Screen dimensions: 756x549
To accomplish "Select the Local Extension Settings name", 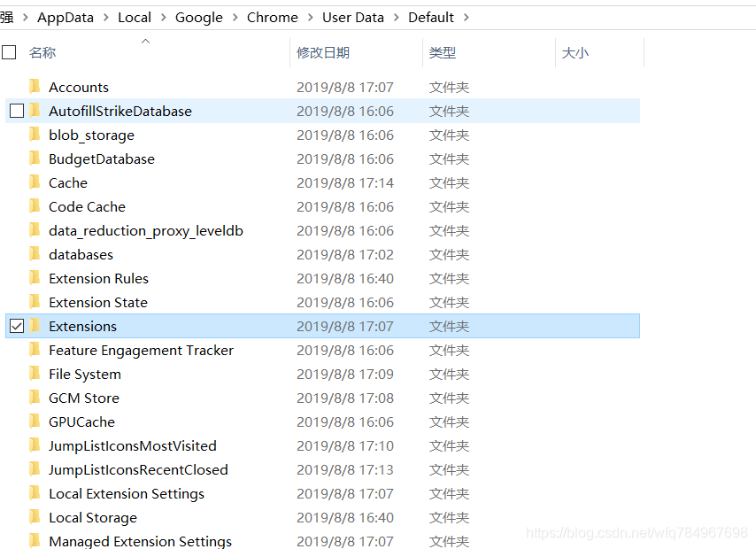I will [x=127, y=494].
